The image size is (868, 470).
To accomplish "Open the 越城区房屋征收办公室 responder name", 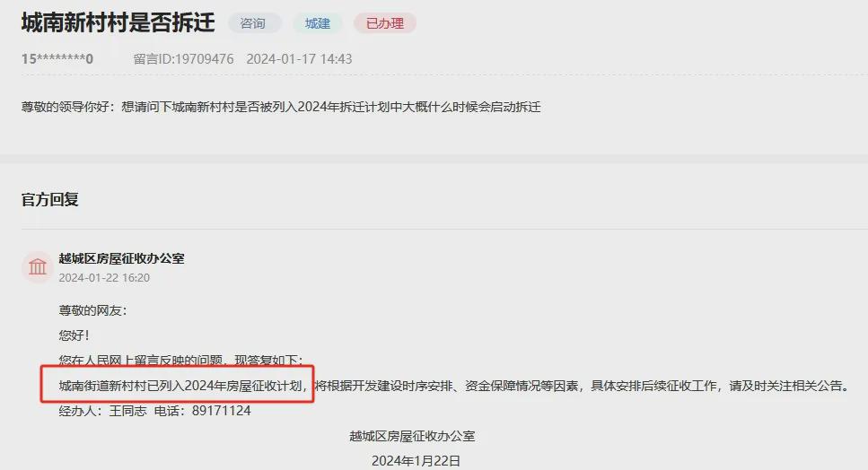I will [122, 258].
